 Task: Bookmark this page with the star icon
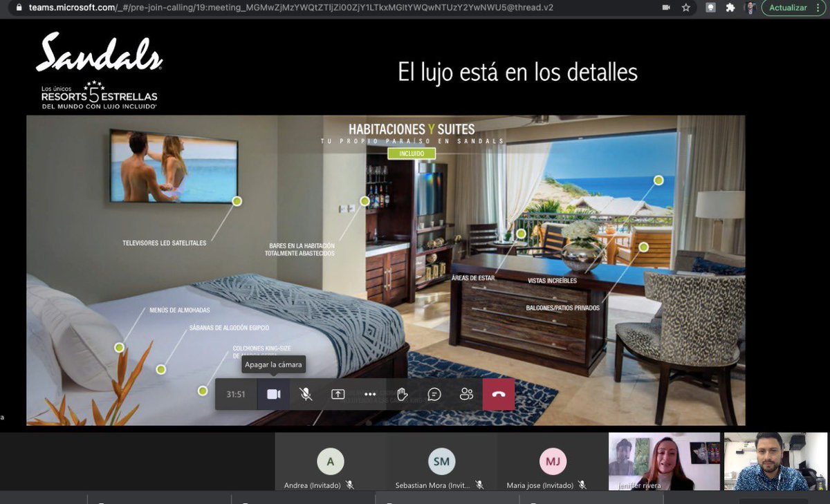[x=685, y=8]
